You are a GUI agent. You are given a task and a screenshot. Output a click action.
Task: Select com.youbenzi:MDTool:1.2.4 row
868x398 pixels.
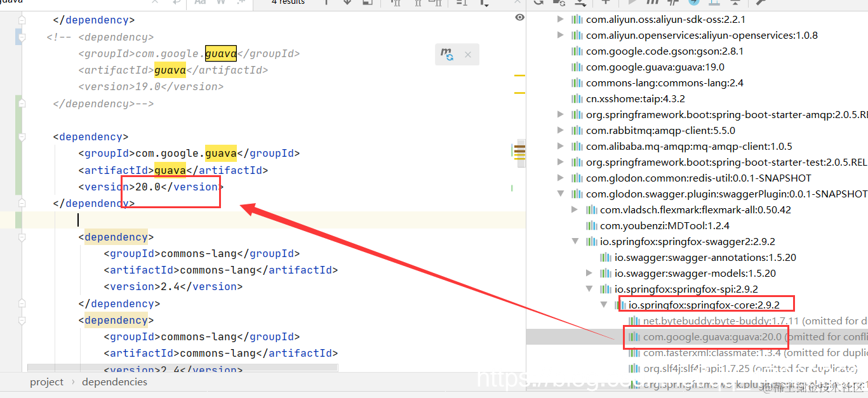pos(665,226)
